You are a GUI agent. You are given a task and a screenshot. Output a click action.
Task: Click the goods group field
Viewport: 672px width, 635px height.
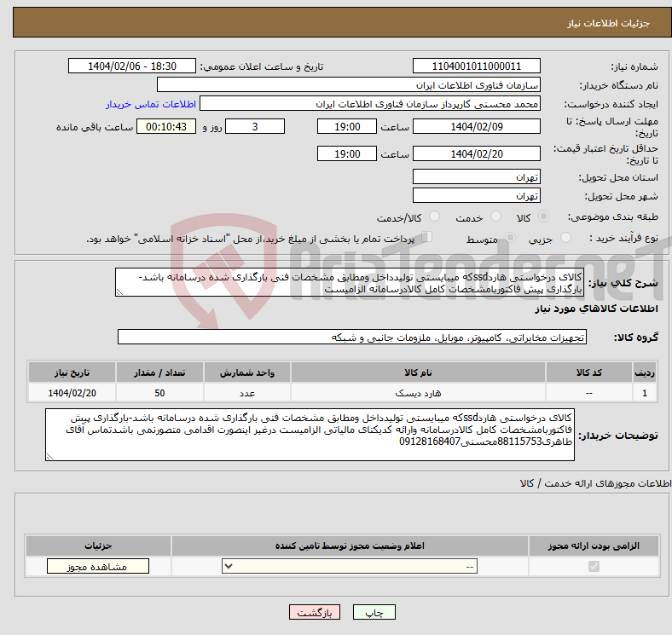click(352, 338)
